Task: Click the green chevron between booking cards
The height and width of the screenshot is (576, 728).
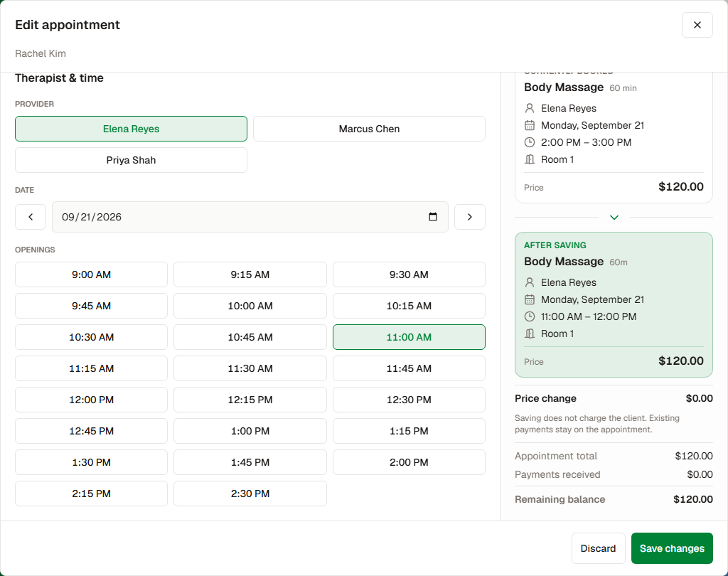Action: tap(614, 218)
